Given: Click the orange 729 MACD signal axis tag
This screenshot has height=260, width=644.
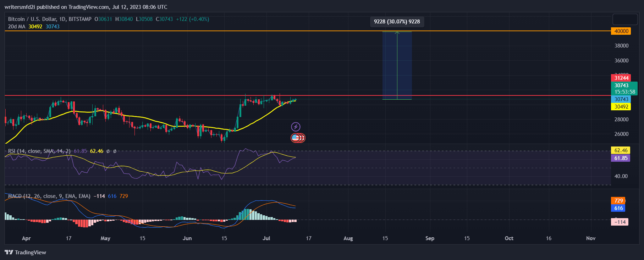Looking at the screenshot, I should click(618, 201).
